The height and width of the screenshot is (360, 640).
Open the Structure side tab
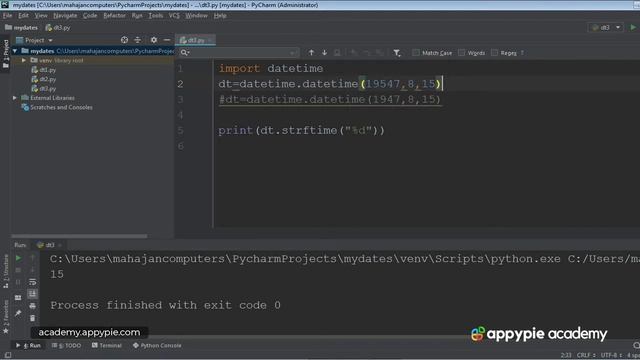pyautogui.click(x=6, y=271)
